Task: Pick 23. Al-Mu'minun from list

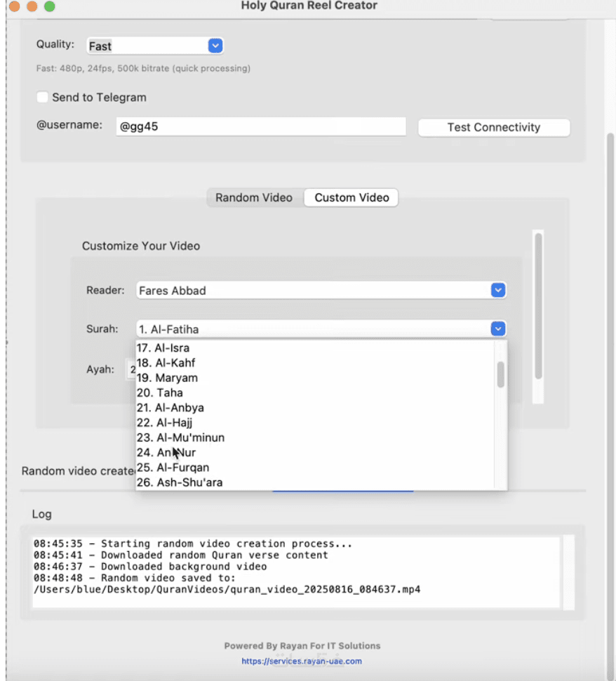Action: [x=315, y=438]
